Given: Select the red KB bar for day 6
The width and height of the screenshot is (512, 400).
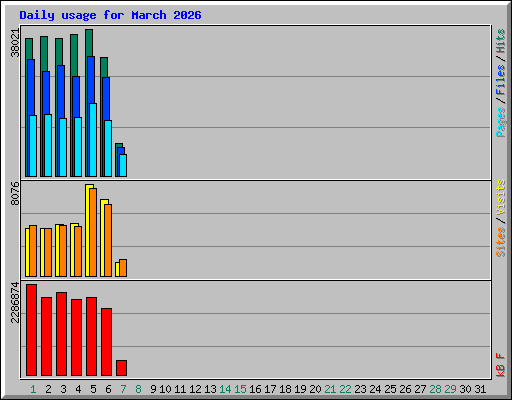Looking at the screenshot, I should coord(106,342).
